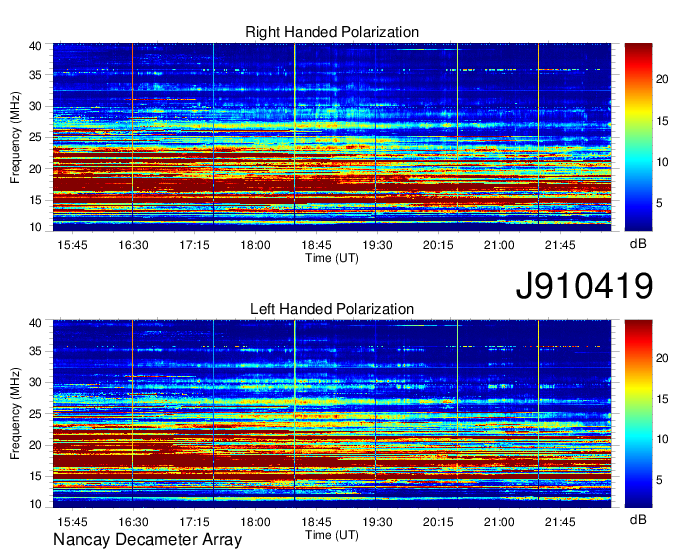
Task: Click 20 dB tick on Left Handed colorbar
Action: pos(662,357)
